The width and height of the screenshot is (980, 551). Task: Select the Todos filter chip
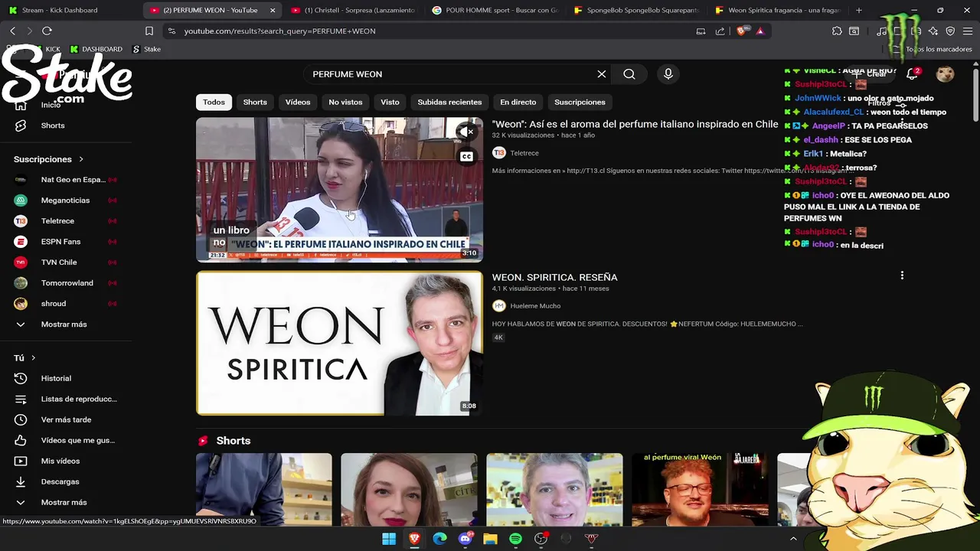[x=214, y=102]
